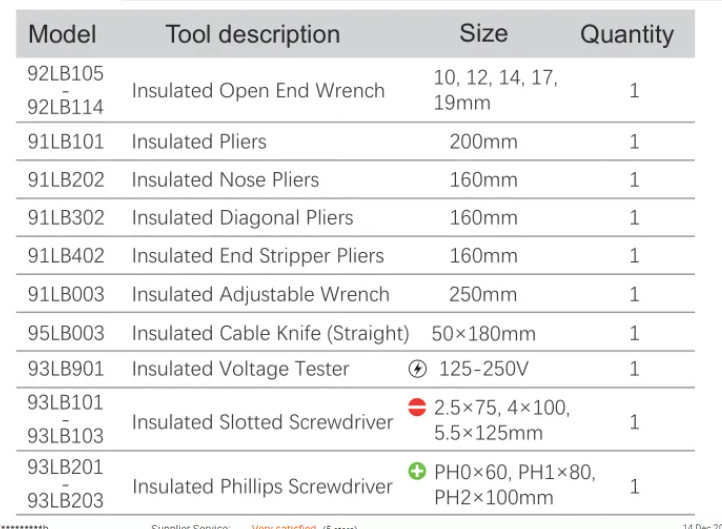Image resolution: width=722 pixels, height=529 pixels.
Task: Click the green Phillips plus symbol
Action: tap(417, 471)
